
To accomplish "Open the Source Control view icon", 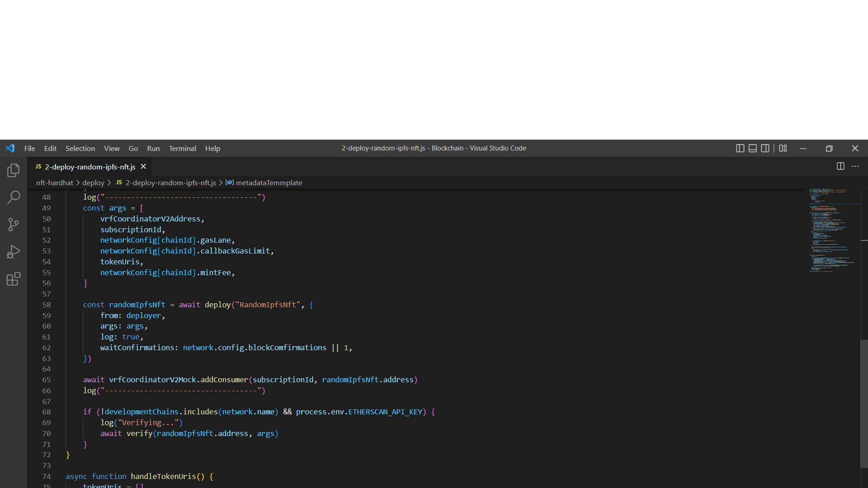I will pos(14,225).
